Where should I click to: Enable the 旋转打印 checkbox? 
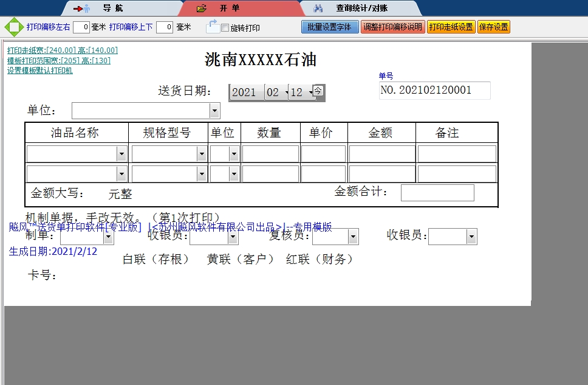point(225,28)
